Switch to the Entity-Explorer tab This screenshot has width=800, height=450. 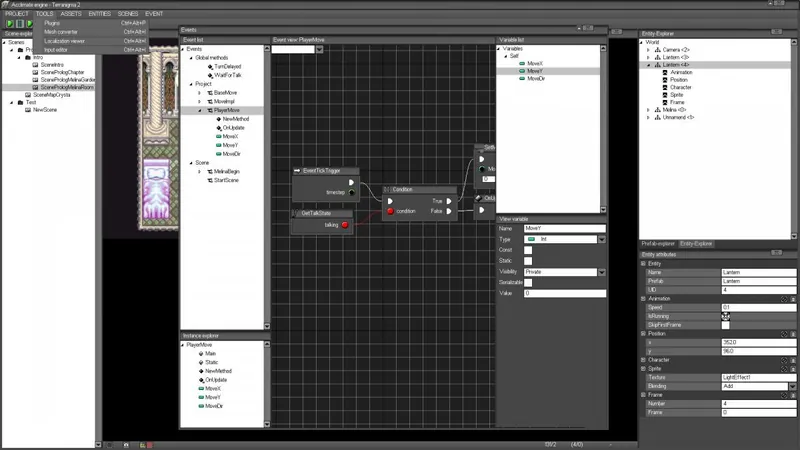pos(696,244)
